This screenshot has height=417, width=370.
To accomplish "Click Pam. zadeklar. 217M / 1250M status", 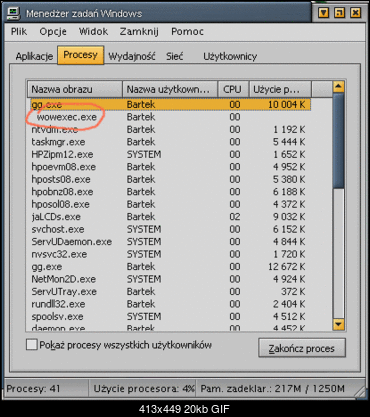I will 272,389.
